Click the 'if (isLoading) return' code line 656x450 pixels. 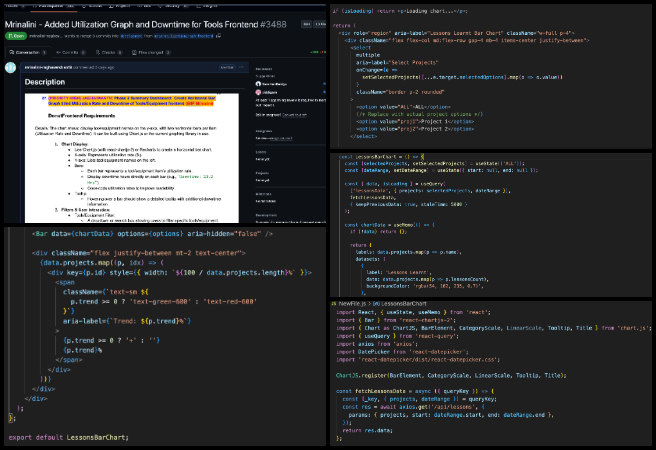[x=400, y=11]
